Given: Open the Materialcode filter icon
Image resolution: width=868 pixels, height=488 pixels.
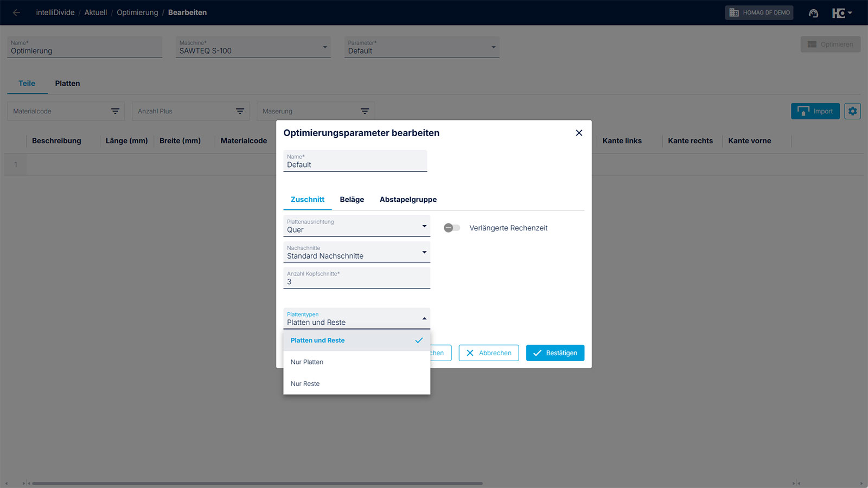Looking at the screenshot, I should 115,111.
